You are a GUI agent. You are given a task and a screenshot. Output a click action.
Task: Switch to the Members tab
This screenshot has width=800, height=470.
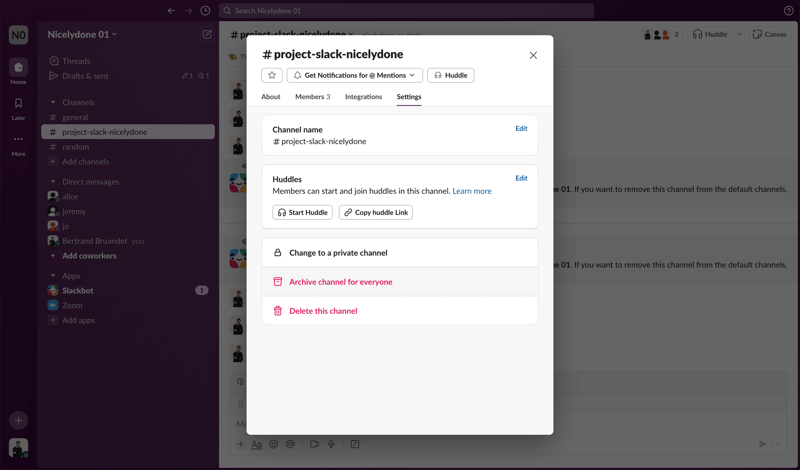tap(312, 96)
